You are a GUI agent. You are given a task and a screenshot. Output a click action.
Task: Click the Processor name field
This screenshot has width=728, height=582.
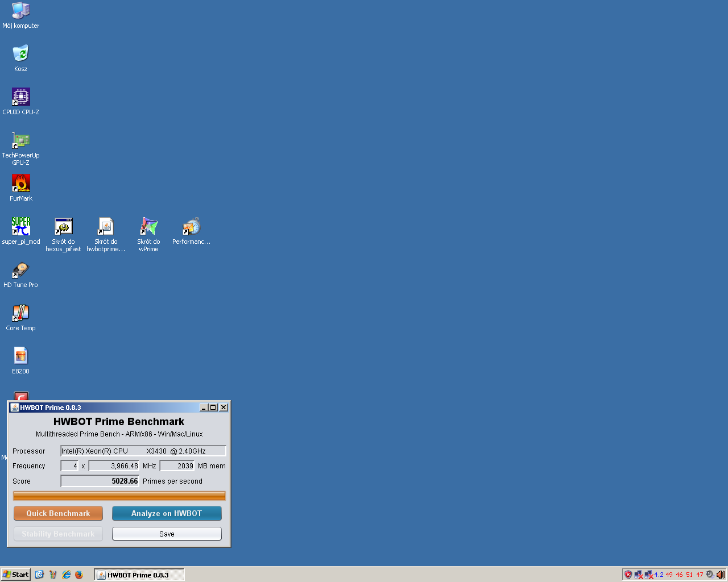point(143,451)
